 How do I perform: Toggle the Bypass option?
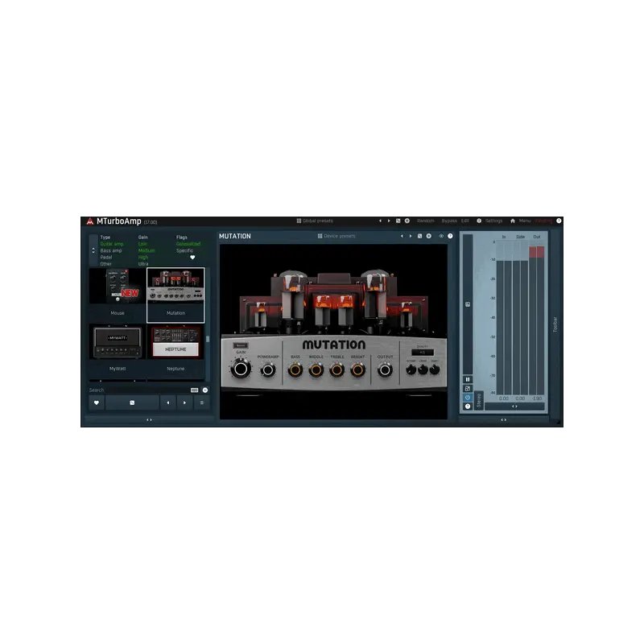(449, 221)
